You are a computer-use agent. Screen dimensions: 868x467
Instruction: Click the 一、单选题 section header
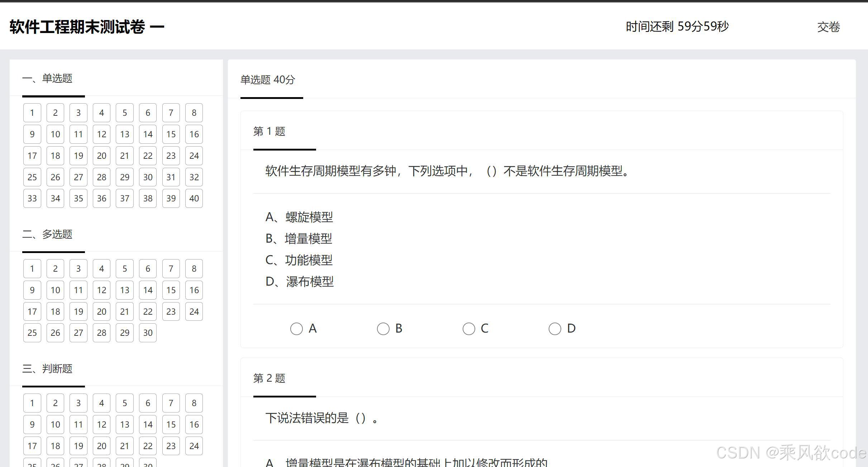click(x=48, y=78)
